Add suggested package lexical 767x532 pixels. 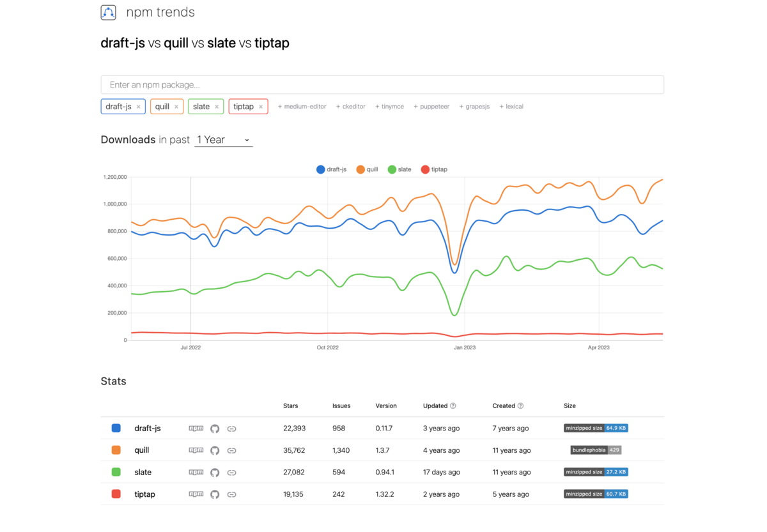(x=511, y=107)
